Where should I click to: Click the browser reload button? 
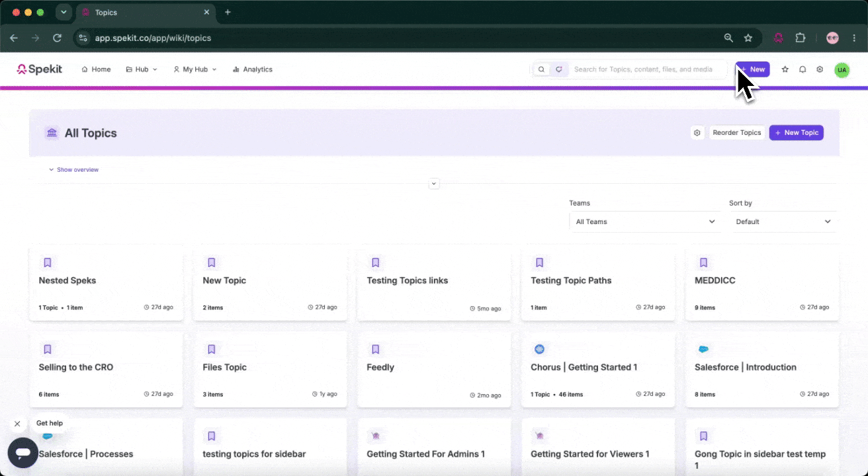tap(58, 38)
